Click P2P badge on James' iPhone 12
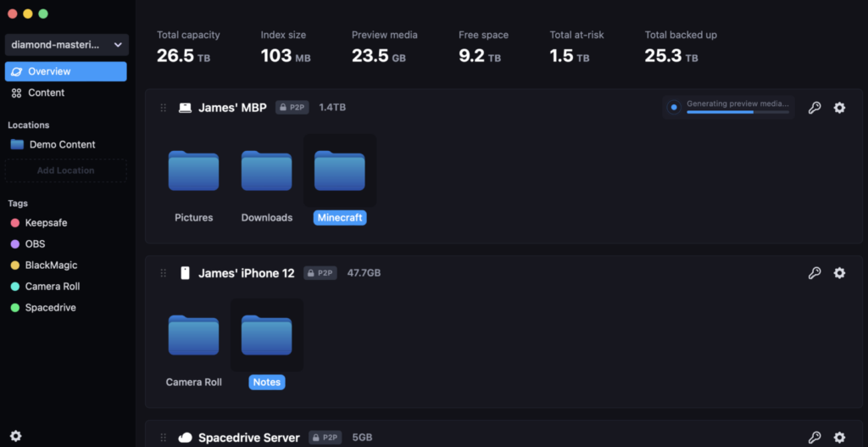The image size is (868, 447). [x=320, y=273]
